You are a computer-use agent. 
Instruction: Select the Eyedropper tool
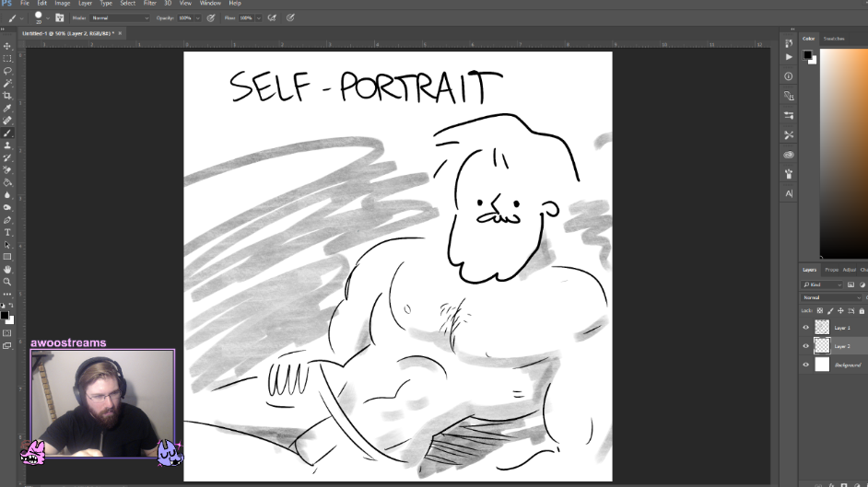pyautogui.click(x=7, y=109)
